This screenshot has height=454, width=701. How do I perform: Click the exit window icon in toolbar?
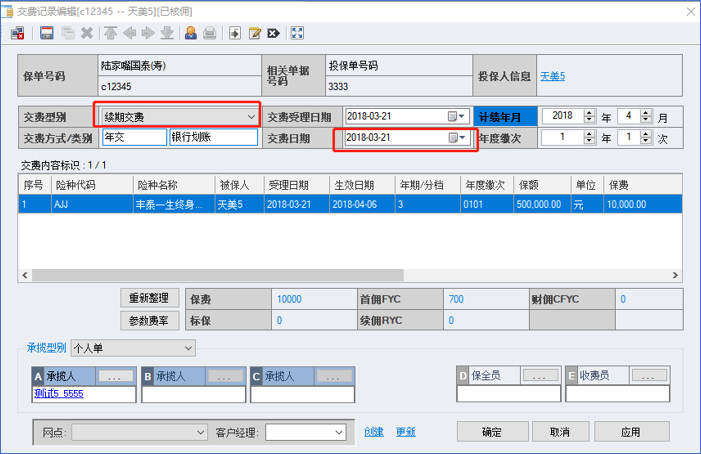(17, 33)
